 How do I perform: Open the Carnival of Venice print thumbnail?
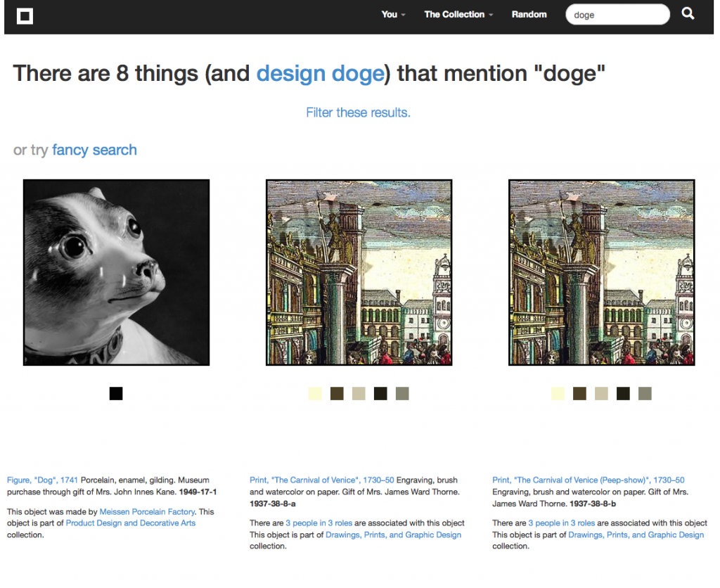pyautogui.click(x=359, y=272)
